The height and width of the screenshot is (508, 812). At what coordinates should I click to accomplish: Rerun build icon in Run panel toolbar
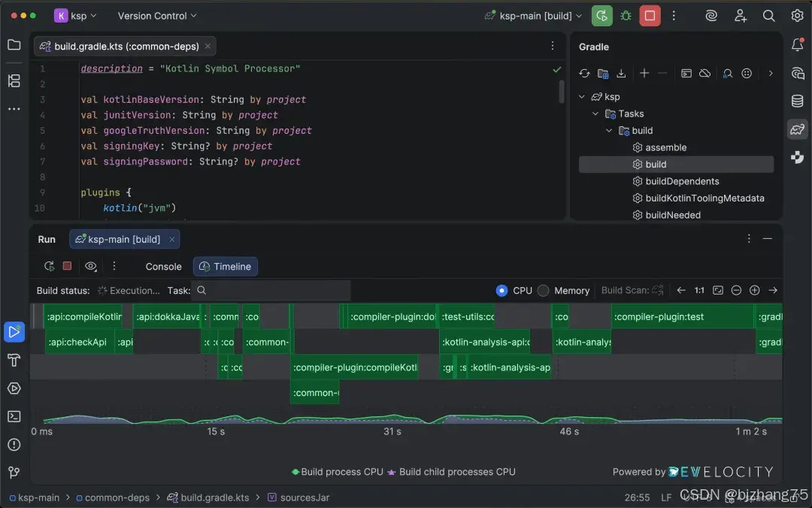point(49,266)
